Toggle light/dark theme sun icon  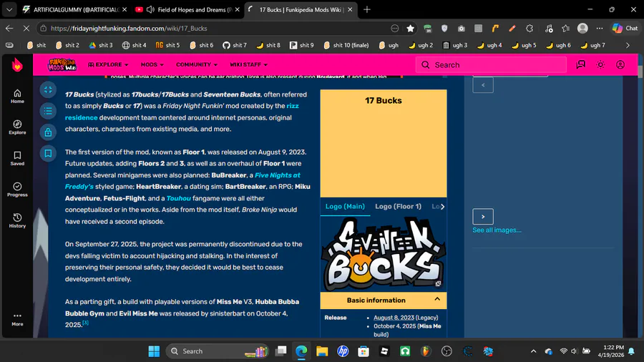pos(600,65)
